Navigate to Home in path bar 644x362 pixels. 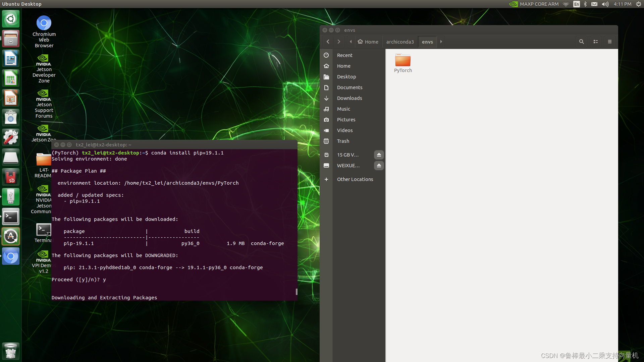tap(368, 42)
